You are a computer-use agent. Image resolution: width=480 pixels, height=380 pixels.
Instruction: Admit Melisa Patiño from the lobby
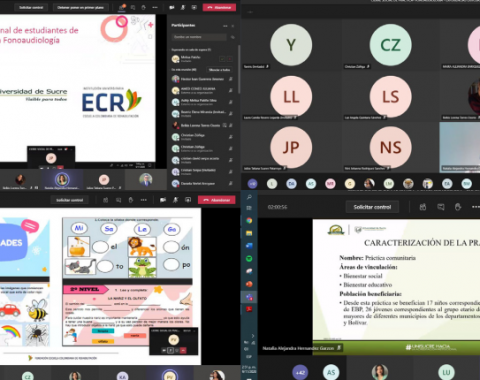coord(222,59)
